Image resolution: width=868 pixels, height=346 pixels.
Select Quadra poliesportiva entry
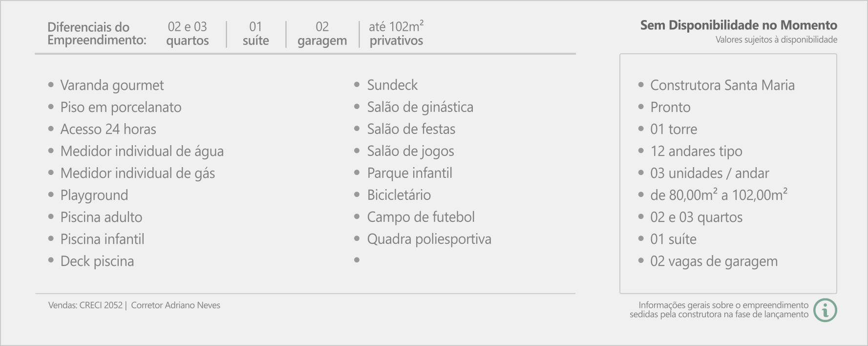click(x=429, y=239)
